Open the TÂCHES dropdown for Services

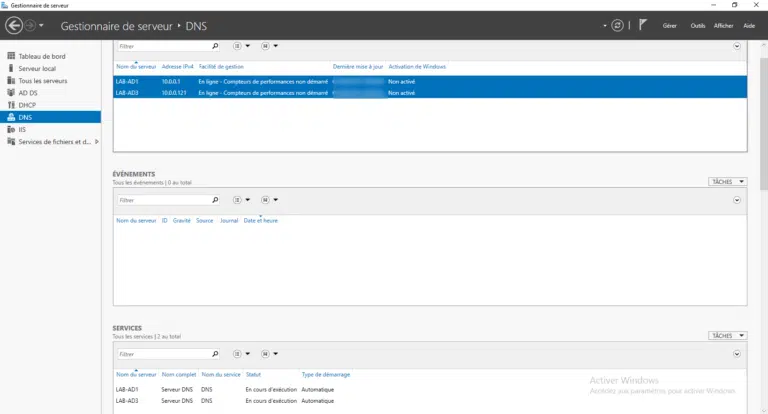click(727, 336)
